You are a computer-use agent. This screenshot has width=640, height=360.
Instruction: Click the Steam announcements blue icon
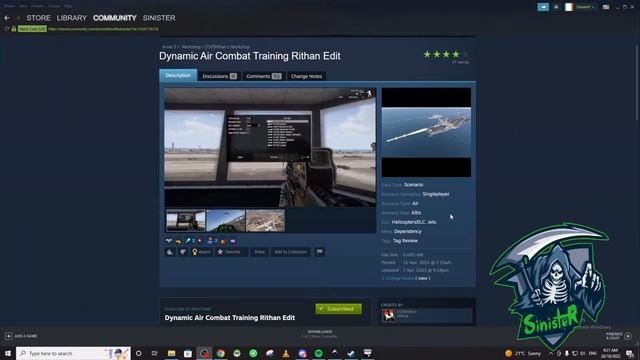[543, 7]
